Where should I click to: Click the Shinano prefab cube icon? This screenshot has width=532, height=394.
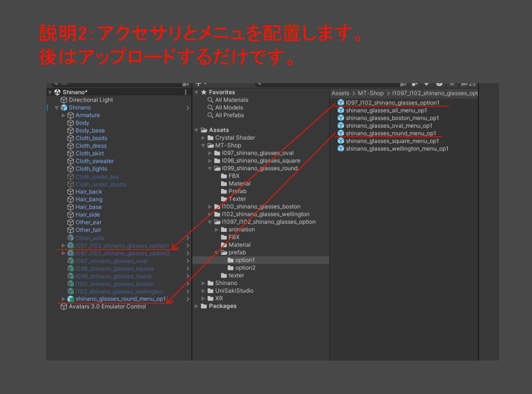[x=64, y=107]
